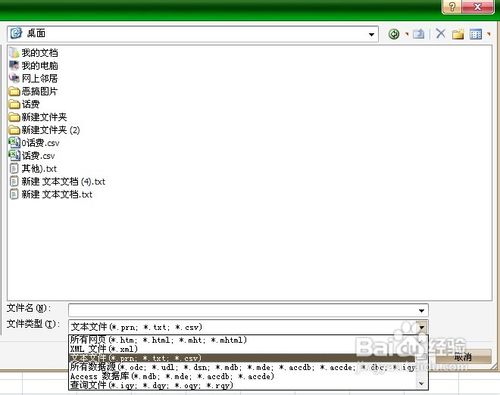The width and height of the screenshot is (500, 395).
Task: Expand the 桌面 look-in location dropdown
Action: tap(371, 34)
